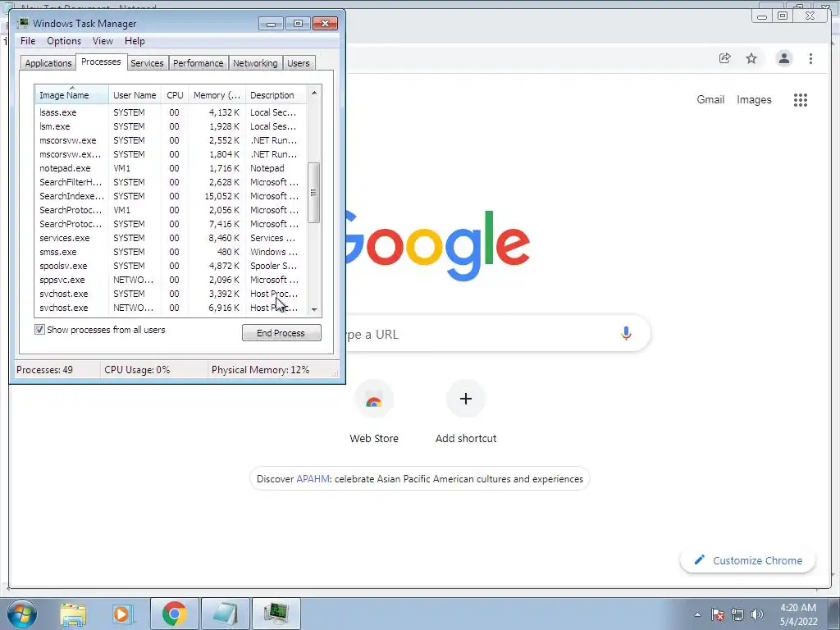Switch to the Performance tab
Image resolution: width=840 pixels, height=630 pixels.
click(199, 63)
